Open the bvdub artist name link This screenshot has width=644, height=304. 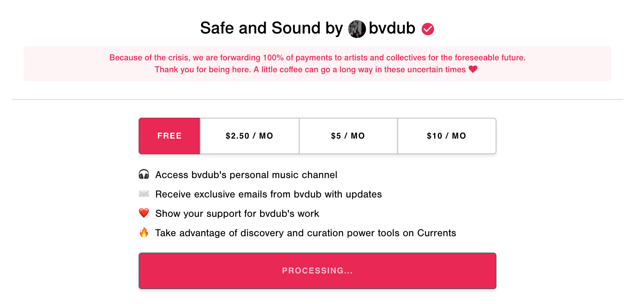[x=392, y=28]
